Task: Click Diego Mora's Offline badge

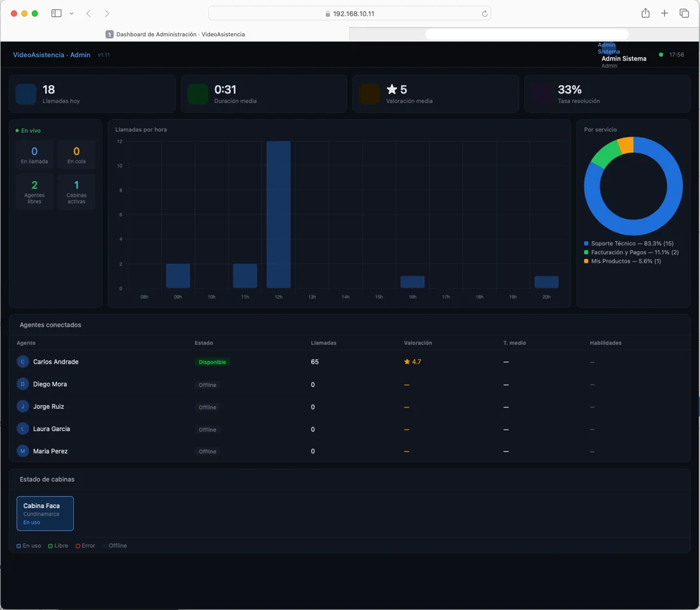Action: (207, 385)
